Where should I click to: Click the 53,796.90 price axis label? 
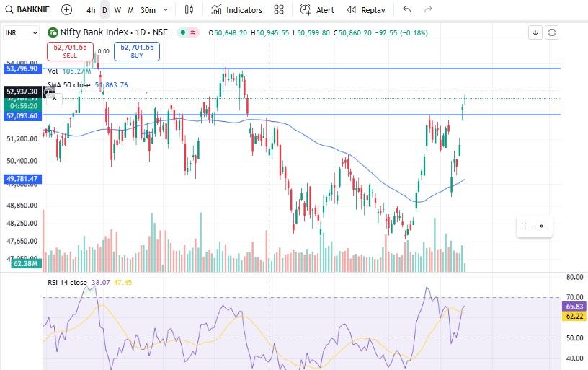coord(22,69)
